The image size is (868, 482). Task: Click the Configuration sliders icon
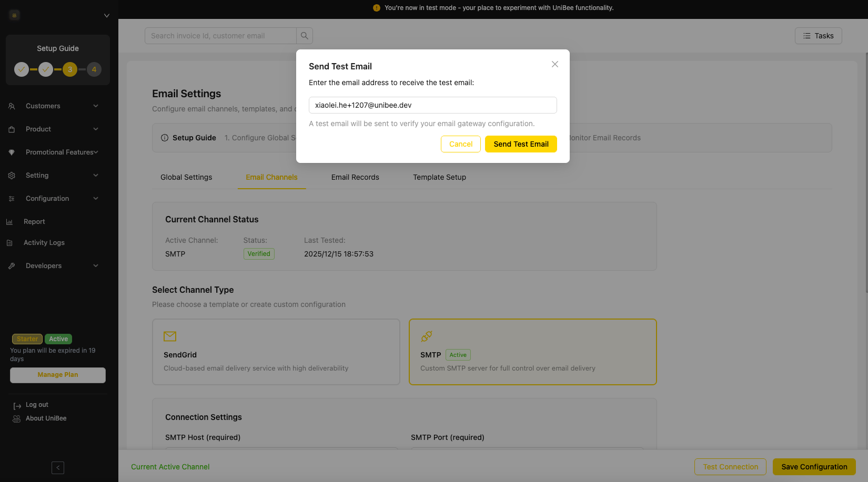coord(12,199)
